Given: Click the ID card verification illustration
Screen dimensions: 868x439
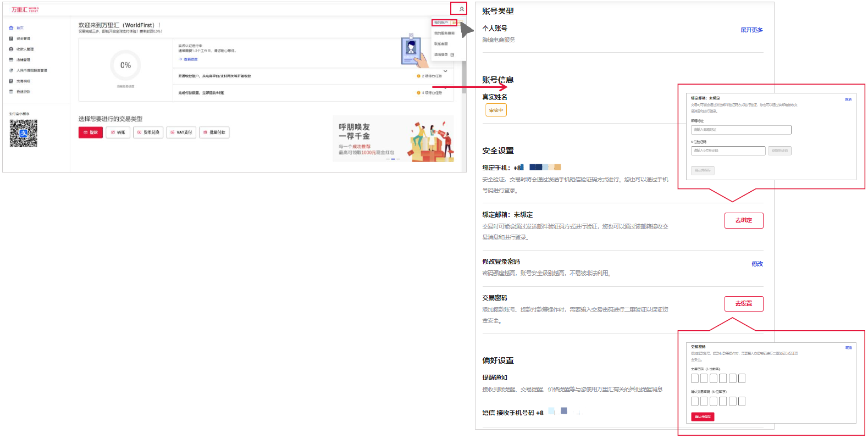Looking at the screenshot, I should pos(414,50).
